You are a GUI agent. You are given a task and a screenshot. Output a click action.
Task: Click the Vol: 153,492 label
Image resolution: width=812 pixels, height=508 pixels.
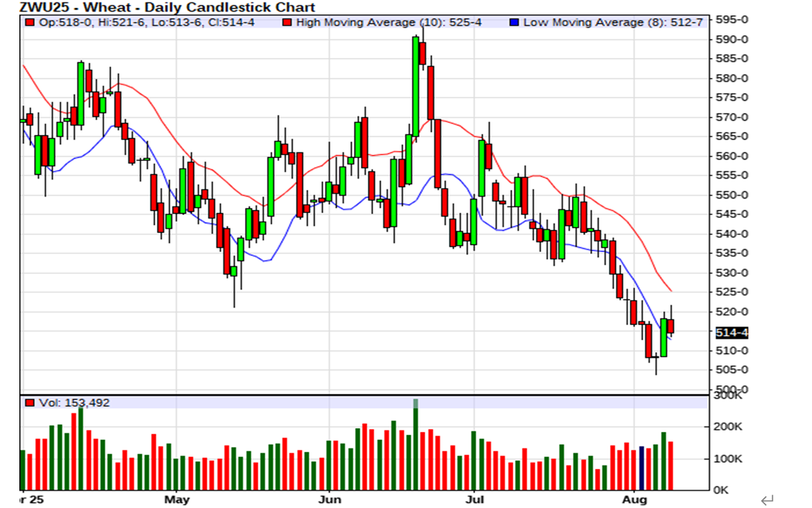[74, 403]
